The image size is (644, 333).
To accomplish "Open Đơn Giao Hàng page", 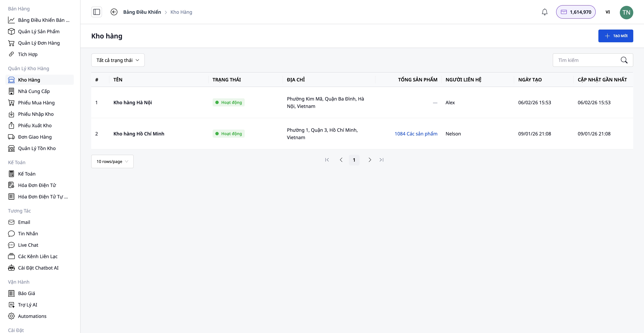I will (x=35, y=137).
